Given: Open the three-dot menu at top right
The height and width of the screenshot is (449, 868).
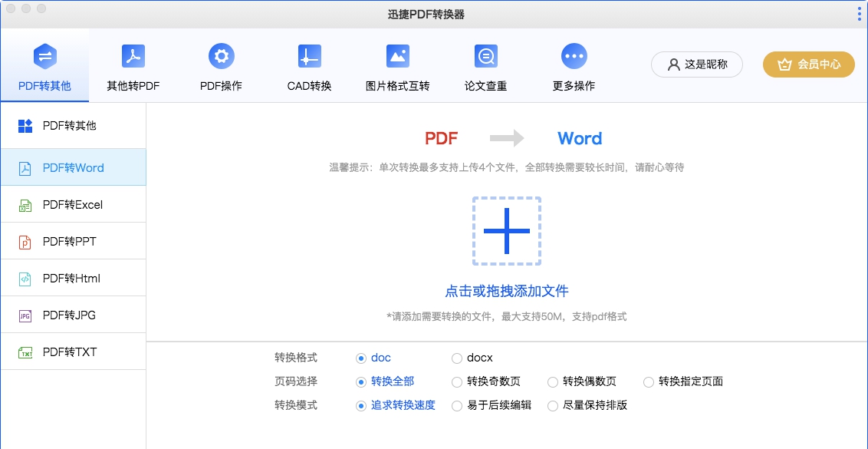Looking at the screenshot, I should click(858, 12).
